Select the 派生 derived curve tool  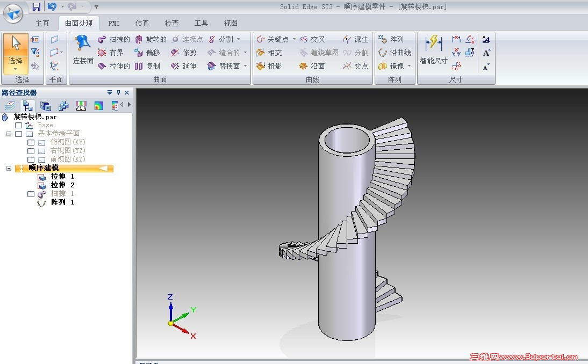point(355,39)
